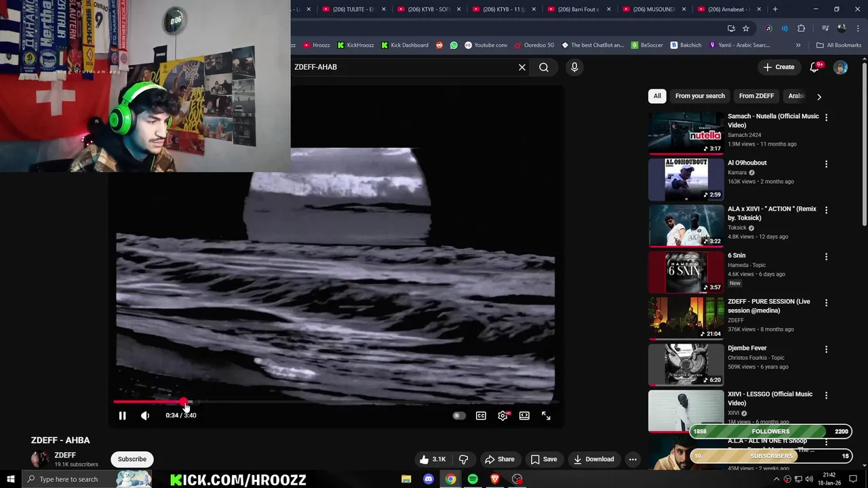Bookmark this page with star icon
868x488 pixels.
746,28
